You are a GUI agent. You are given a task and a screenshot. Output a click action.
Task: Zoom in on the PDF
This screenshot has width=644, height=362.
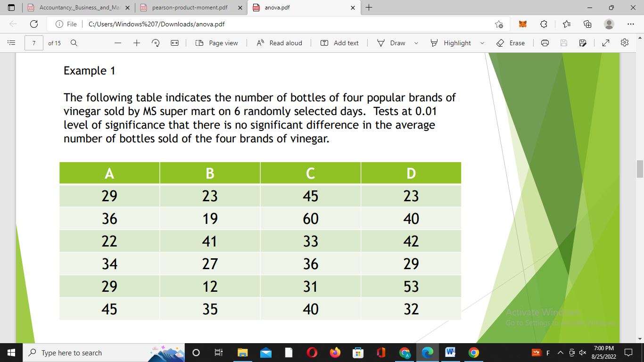pyautogui.click(x=137, y=43)
